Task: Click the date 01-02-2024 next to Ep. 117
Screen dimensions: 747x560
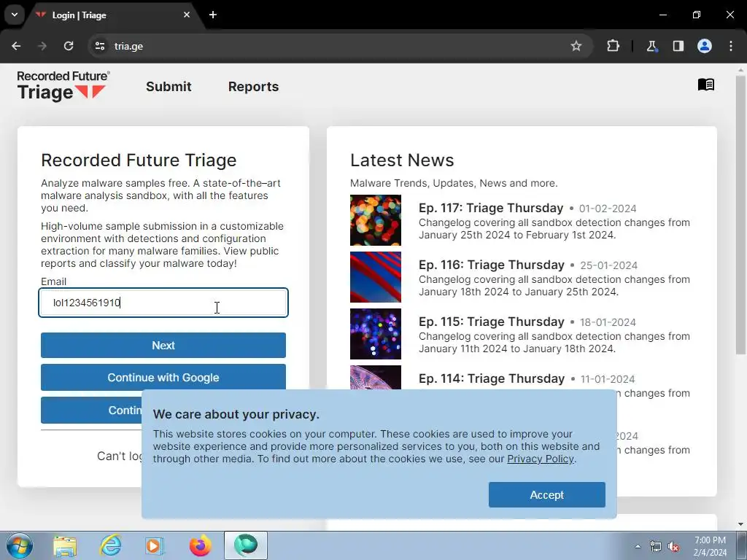Action: 608,209
